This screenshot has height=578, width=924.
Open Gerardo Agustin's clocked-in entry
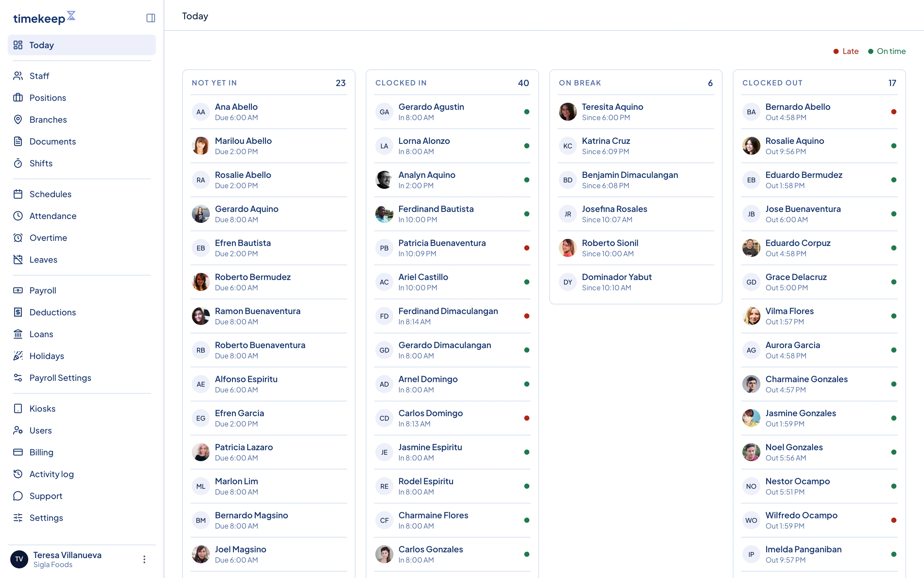452,112
